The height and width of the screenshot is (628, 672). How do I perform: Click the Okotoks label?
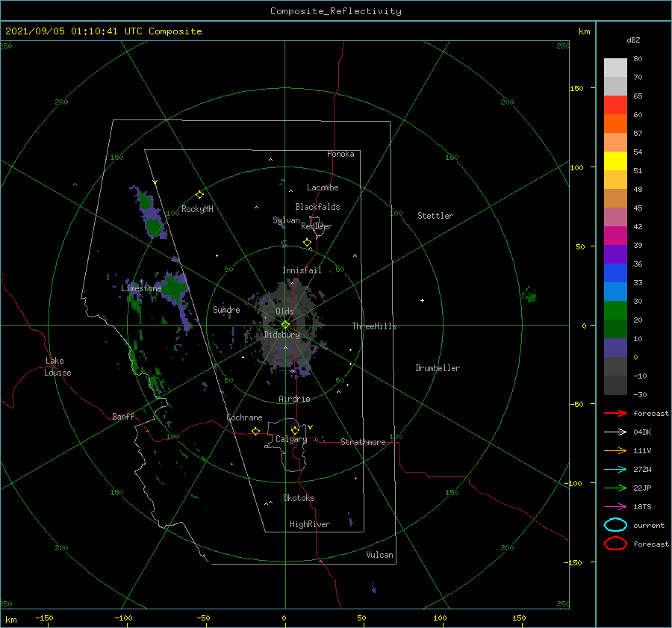point(299,498)
